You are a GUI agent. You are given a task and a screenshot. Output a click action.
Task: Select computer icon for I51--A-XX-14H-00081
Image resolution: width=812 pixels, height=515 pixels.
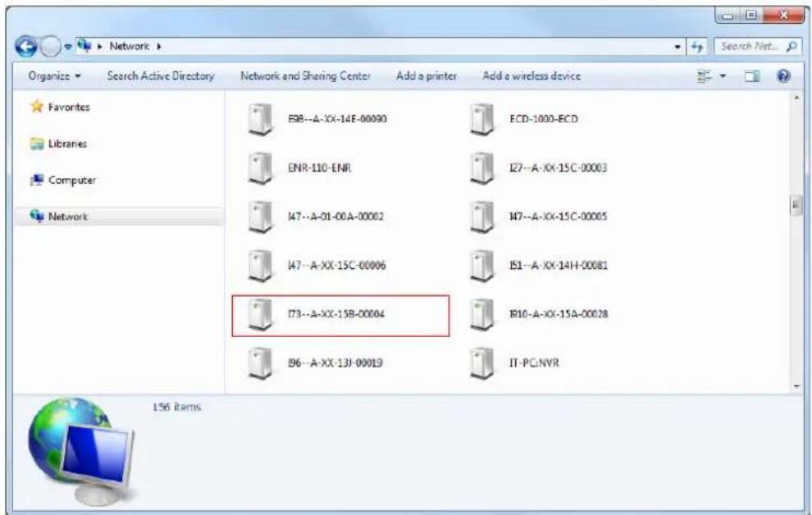(481, 266)
